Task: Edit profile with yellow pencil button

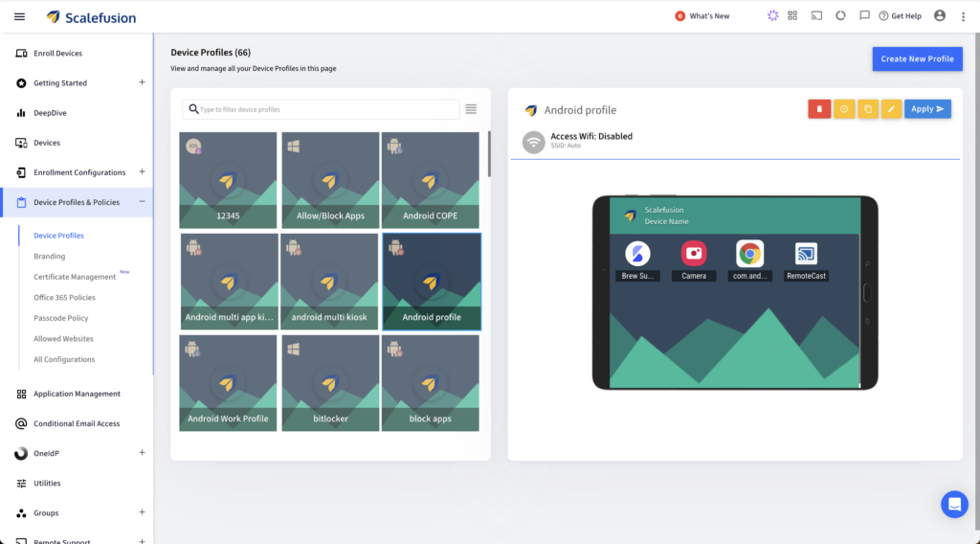Action: pyautogui.click(x=891, y=109)
